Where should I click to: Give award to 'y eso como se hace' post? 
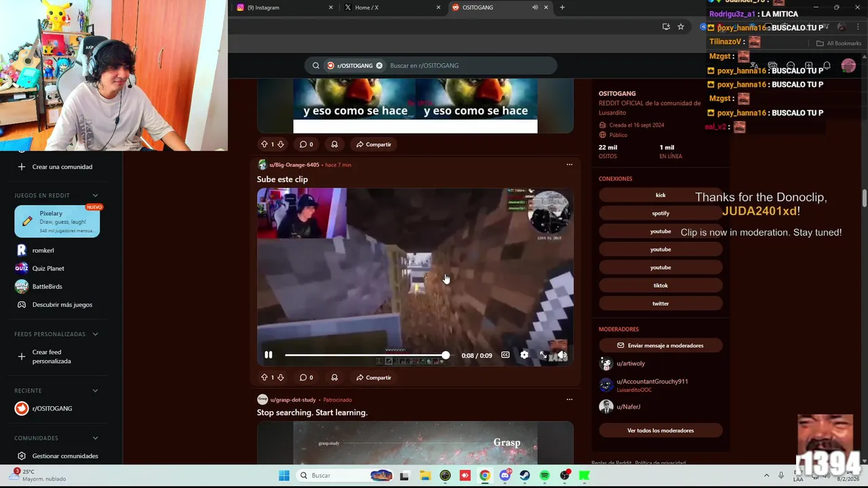point(334,144)
